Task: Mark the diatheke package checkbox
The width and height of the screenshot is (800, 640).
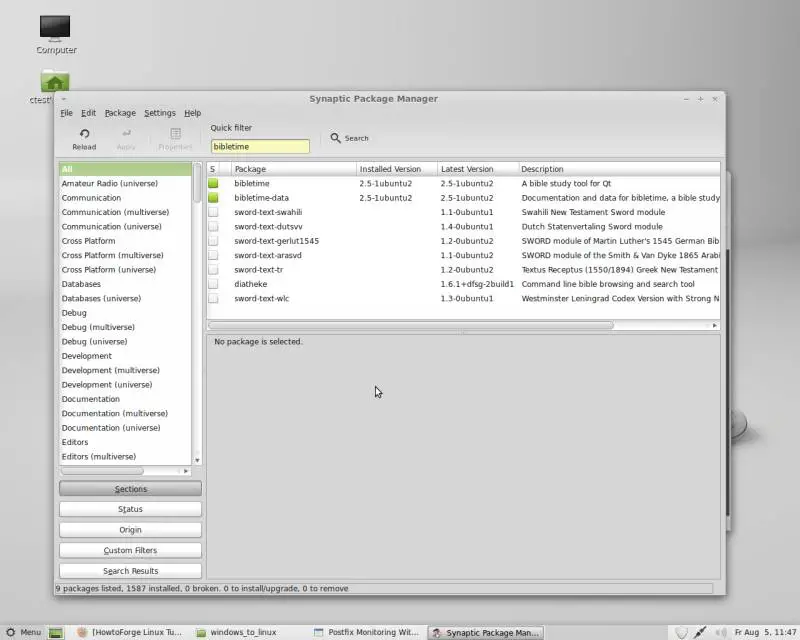Action: [x=213, y=284]
